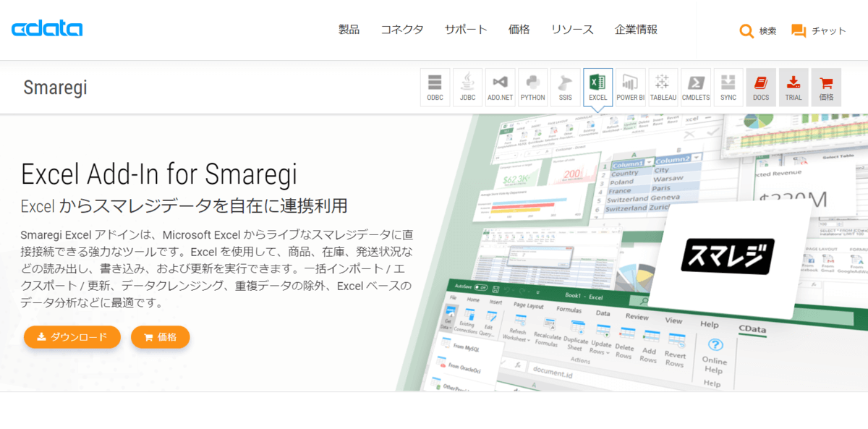868x429 pixels.
Task: Click the orange ダウンロード button
Action: (x=72, y=336)
